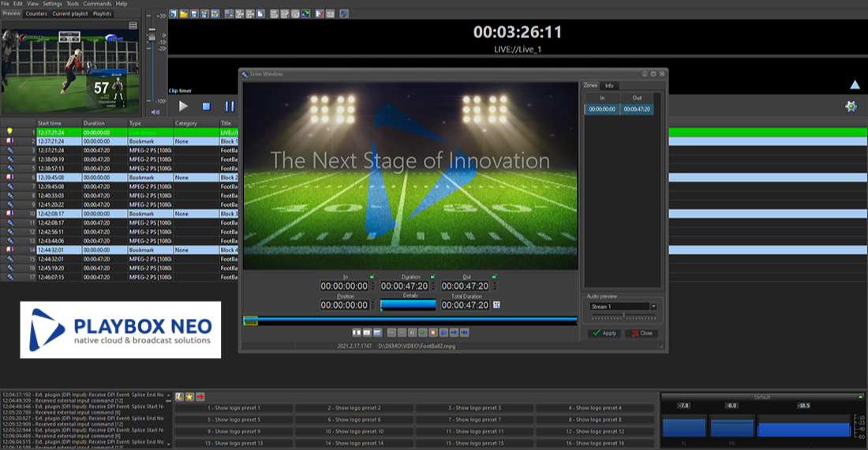Click the blue help question toolbar icon

[344, 14]
